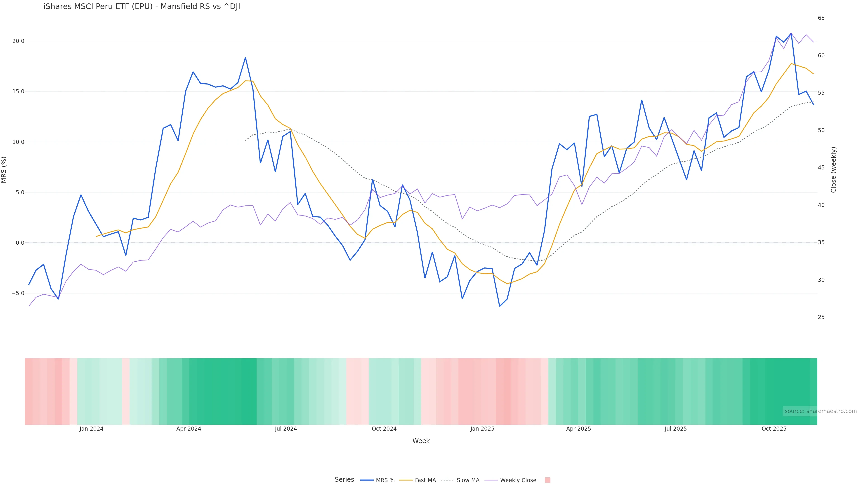Select the Jan 2024 x-axis label
The height and width of the screenshot is (488, 868).
click(x=91, y=429)
